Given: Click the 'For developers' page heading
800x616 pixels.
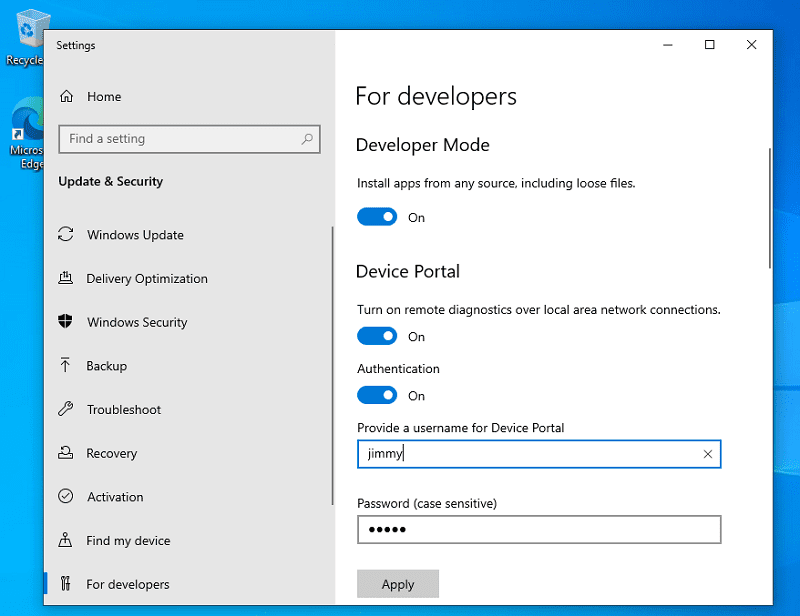Looking at the screenshot, I should (x=436, y=96).
